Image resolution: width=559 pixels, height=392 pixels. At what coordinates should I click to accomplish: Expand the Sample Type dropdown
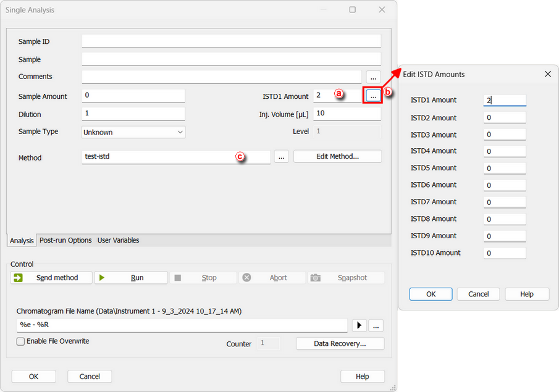(180, 132)
